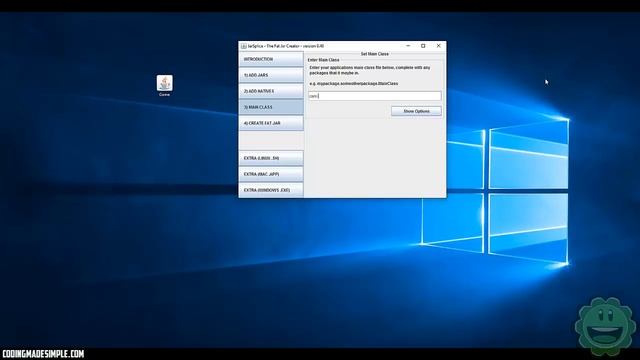Open step 4) CREATE FAT JAR

[x=271, y=123]
